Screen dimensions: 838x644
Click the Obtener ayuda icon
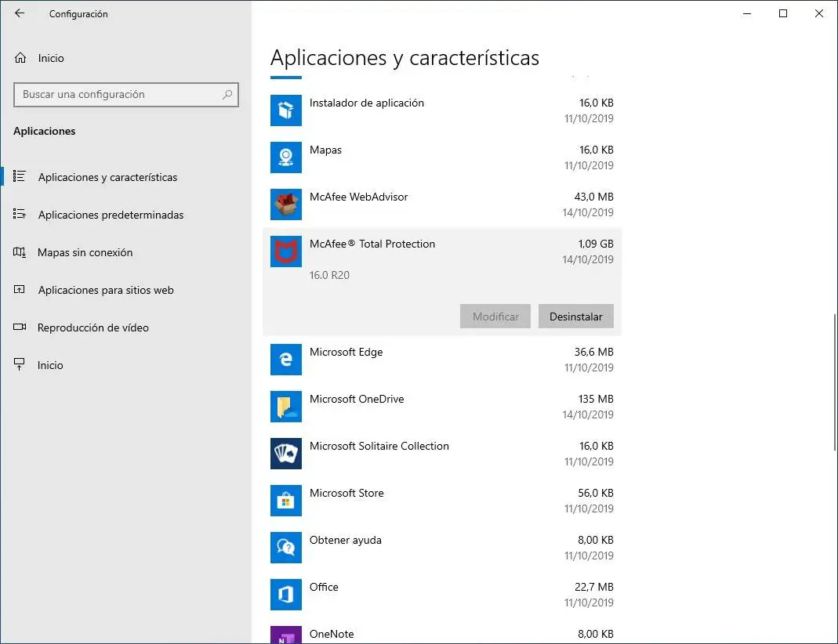click(286, 548)
